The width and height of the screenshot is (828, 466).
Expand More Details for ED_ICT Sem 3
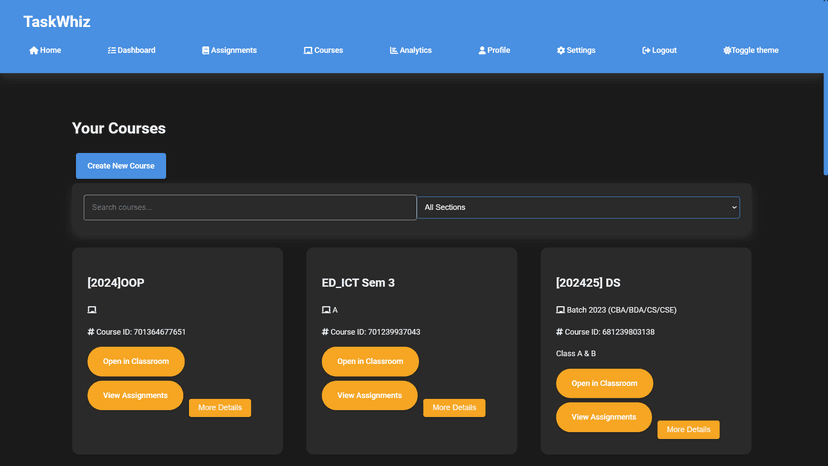[x=454, y=407]
